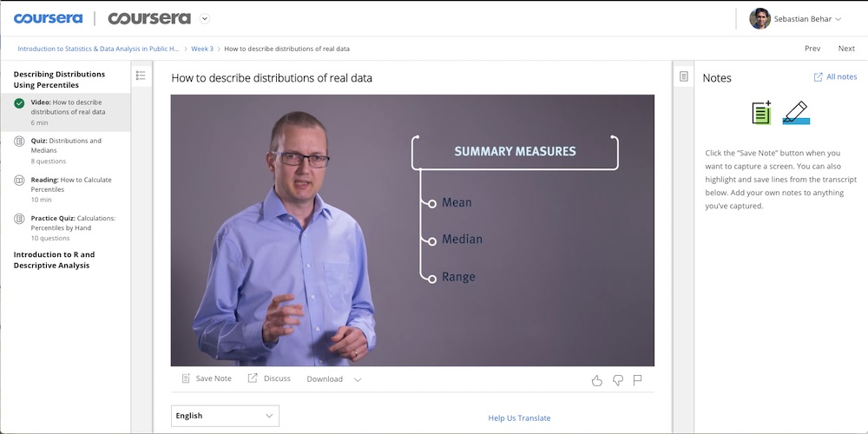868x434 pixels.
Task: Click the add note icon in Notes
Action: (x=762, y=112)
